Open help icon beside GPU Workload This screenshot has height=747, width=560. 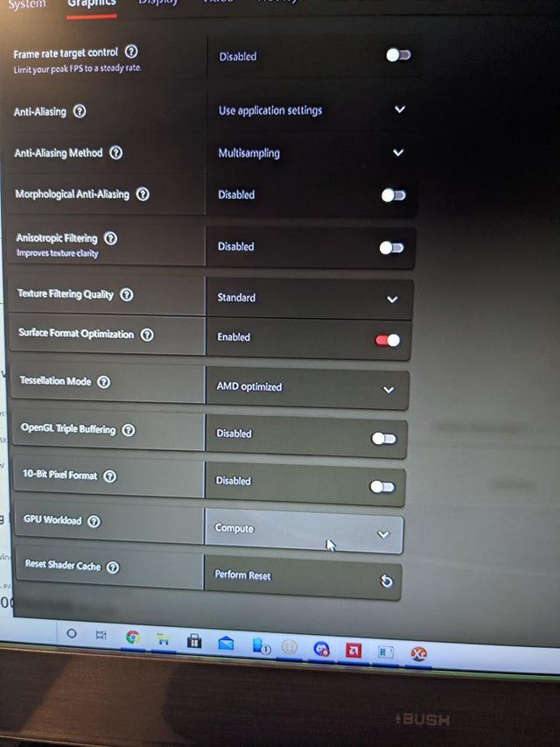(94, 521)
